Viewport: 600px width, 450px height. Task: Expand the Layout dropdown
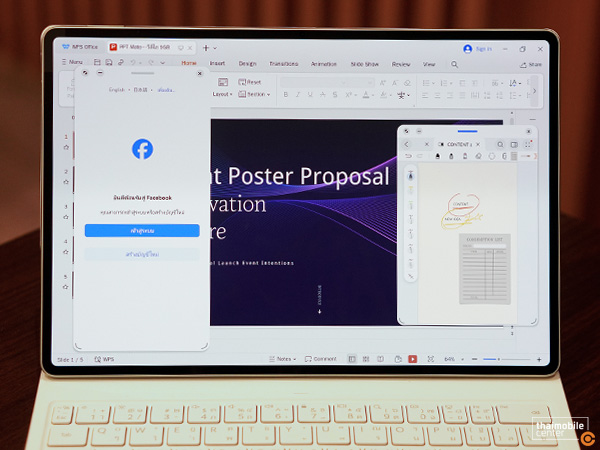click(222, 94)
